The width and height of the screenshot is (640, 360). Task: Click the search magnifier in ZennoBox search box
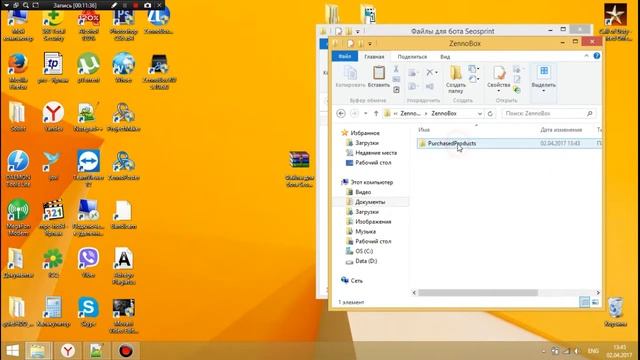(589, 113)
